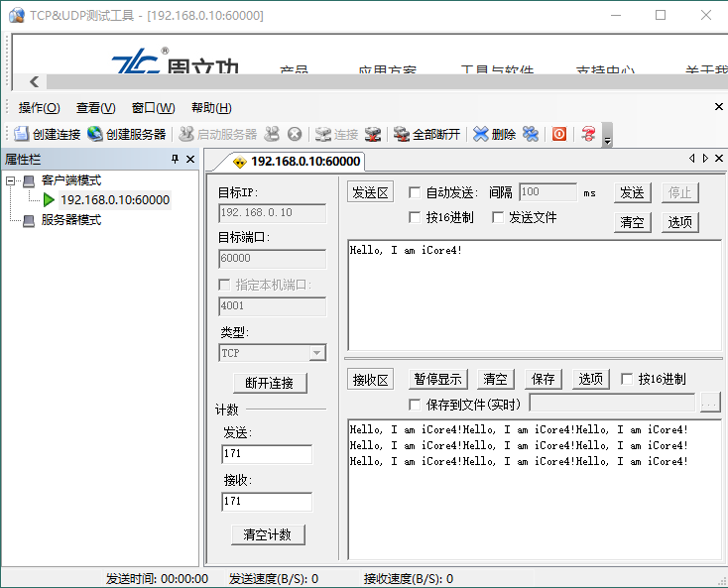Toggle the send area 按16进制 hex checkbox
This screenshot has height=588, width=728.
coord(416,217)
